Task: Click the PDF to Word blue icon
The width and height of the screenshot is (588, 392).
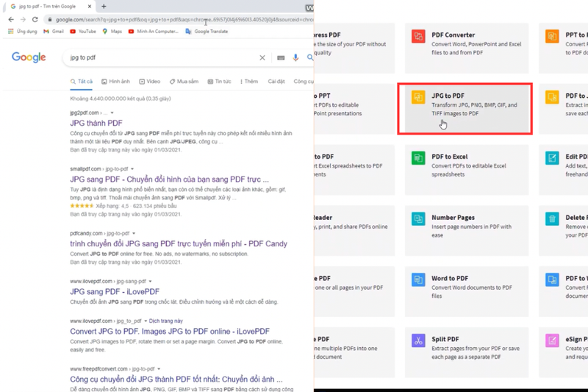Action: 552,279
